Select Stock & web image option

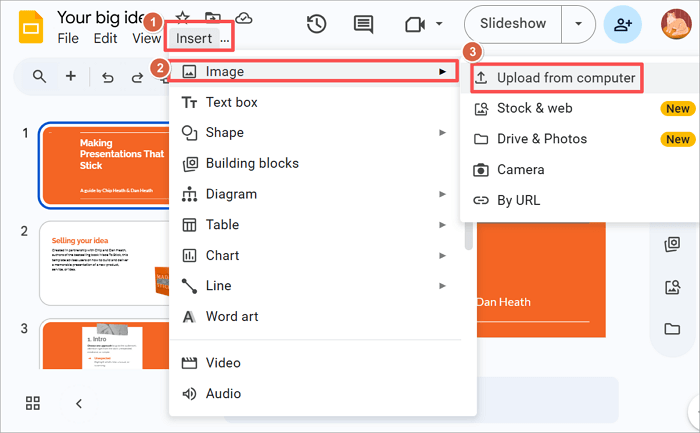coord(580,108)
